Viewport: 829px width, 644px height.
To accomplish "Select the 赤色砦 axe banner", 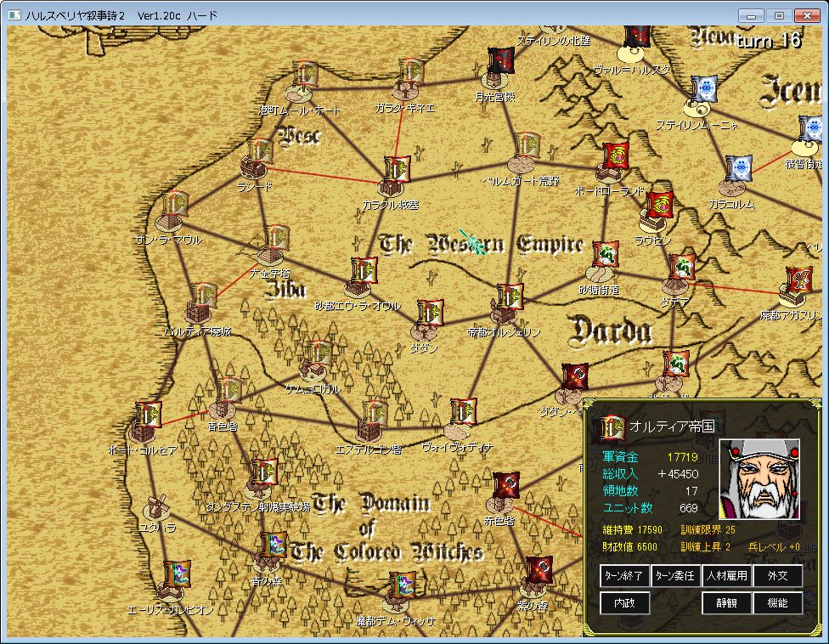I will click(506, 486).
